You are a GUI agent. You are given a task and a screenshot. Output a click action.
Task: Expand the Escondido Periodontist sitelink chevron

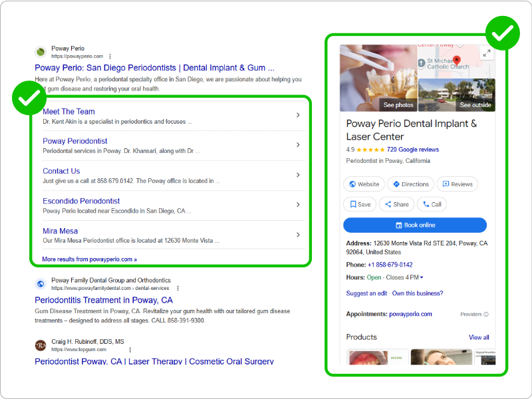click(x=298, y=205)
